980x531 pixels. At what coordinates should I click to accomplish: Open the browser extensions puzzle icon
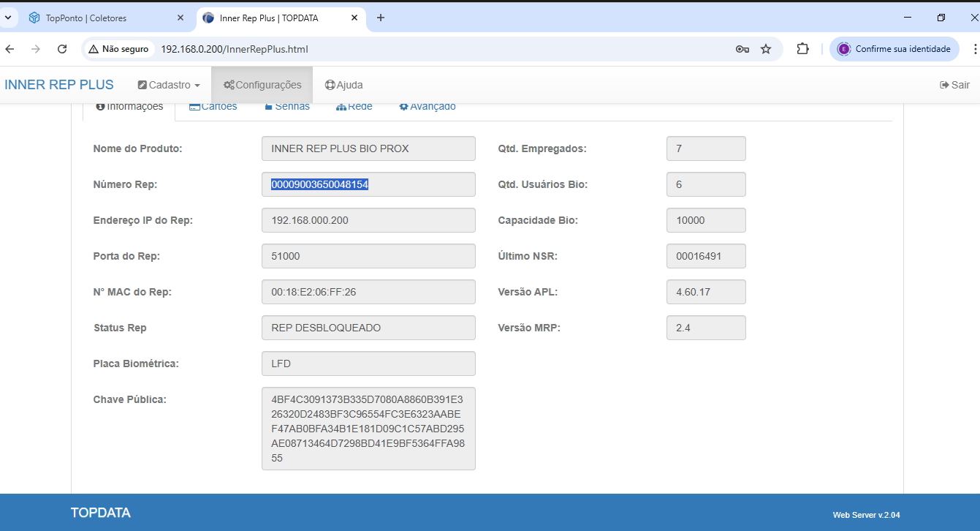802,49
